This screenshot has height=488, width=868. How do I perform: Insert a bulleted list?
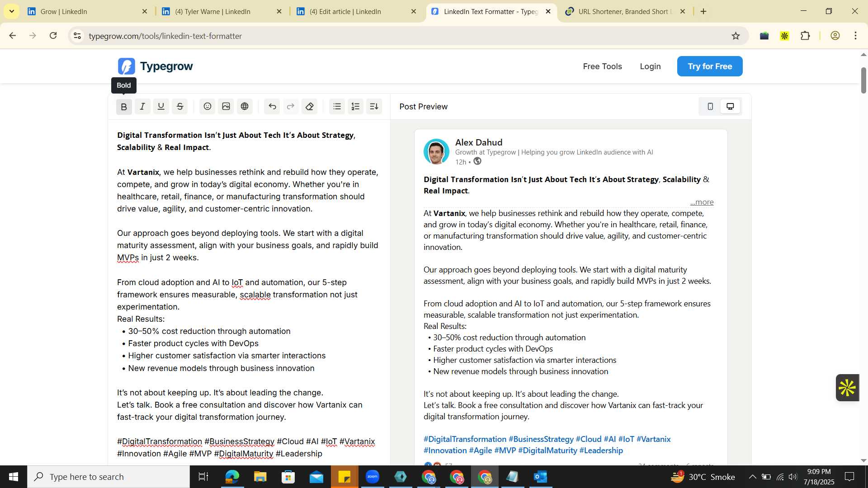point(337,107)
